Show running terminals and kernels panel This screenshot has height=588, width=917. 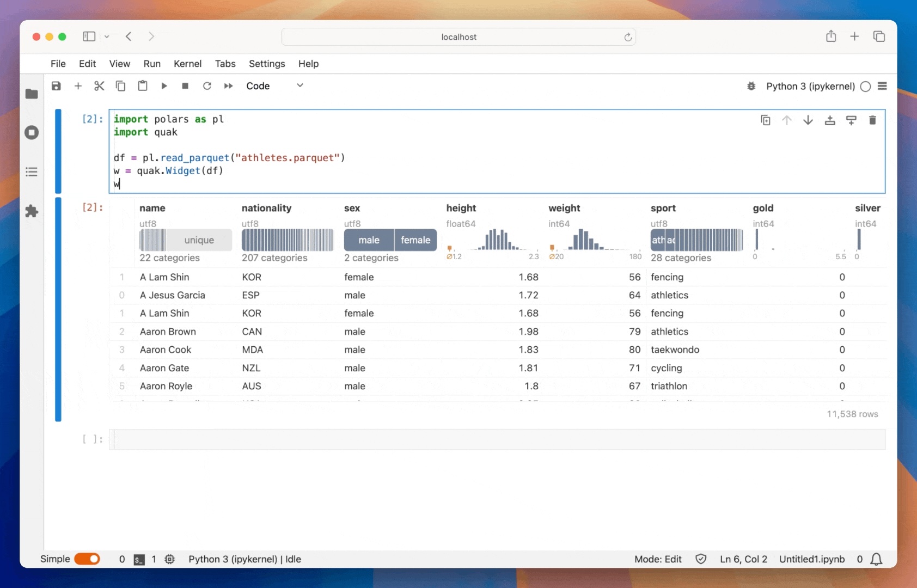click(x=32, y=132)
